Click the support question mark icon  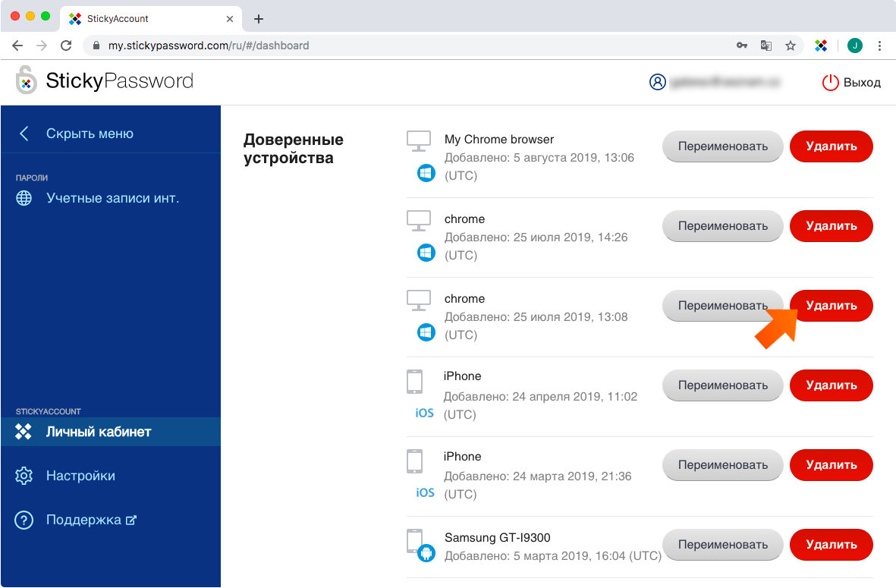coord(24,520)
